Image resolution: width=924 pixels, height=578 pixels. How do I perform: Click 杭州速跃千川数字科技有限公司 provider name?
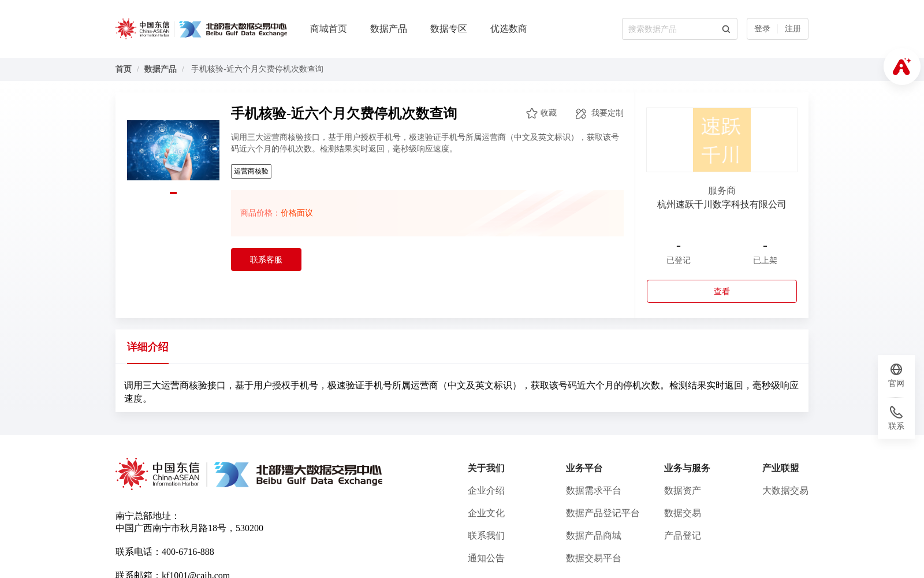tap(722, 205)
